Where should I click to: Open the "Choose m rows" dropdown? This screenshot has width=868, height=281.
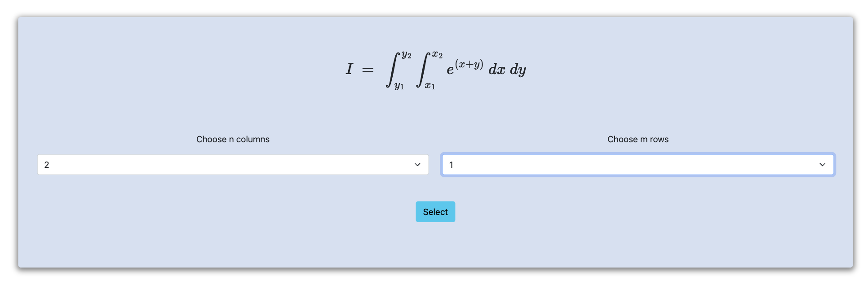click(x=638, y=165)
